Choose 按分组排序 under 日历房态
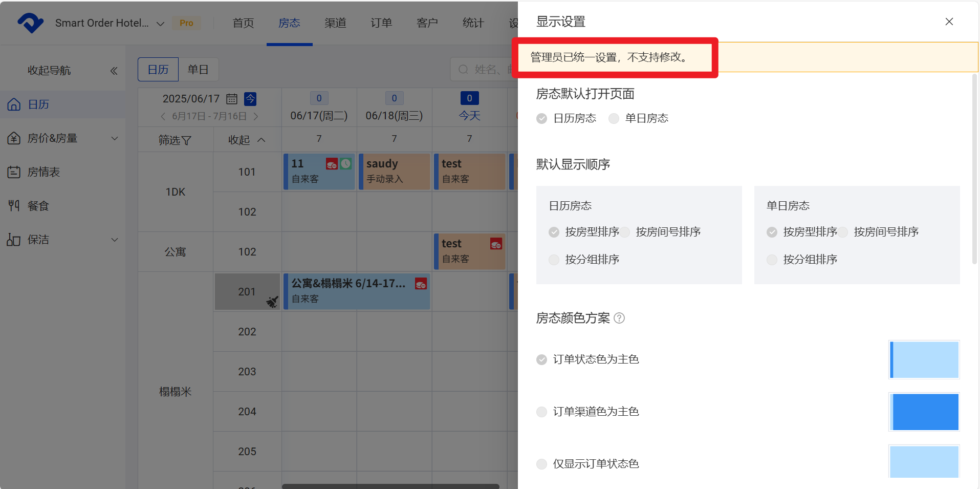980x489 pixels. pyautogui.click(x=554, y=260)
